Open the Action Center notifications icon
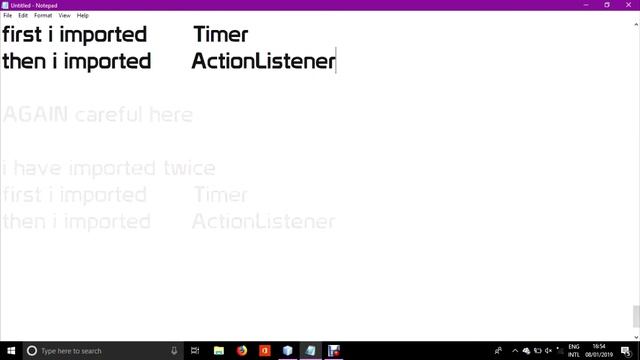This screenshot has height=360, width=640. click(x=626, y=351)
